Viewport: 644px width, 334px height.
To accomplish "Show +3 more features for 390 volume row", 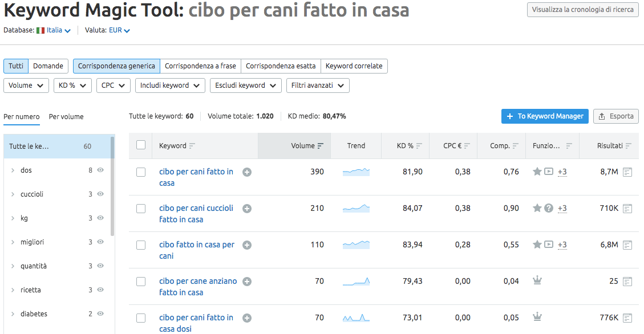I will [x=562, y=172].
